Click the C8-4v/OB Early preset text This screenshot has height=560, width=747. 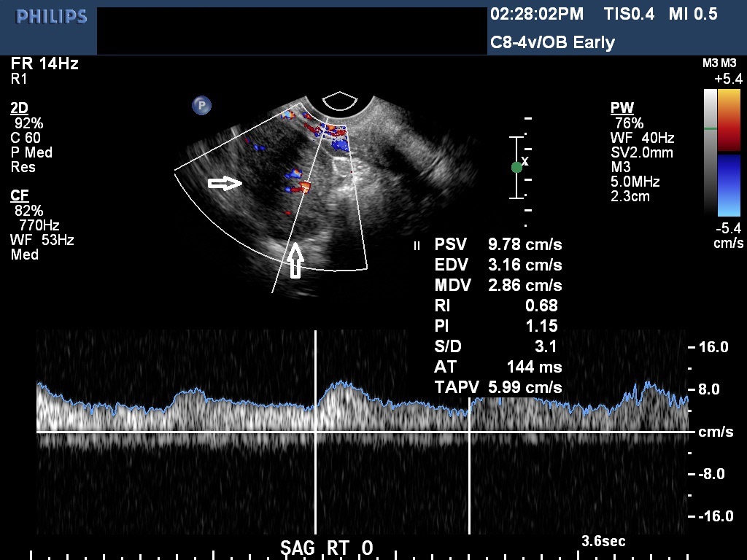click(552, 42)
